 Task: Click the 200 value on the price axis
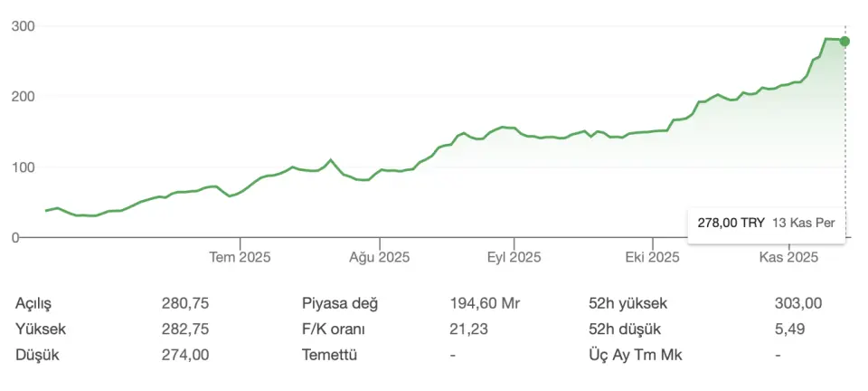pyautogui.click(x=23, y=96)
